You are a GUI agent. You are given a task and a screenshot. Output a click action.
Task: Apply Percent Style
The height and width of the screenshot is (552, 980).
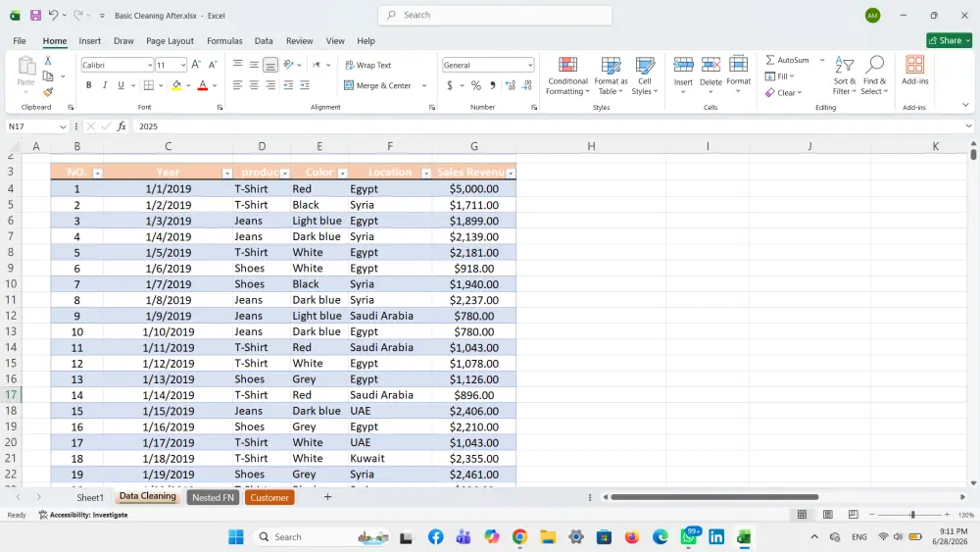point(476,85)
